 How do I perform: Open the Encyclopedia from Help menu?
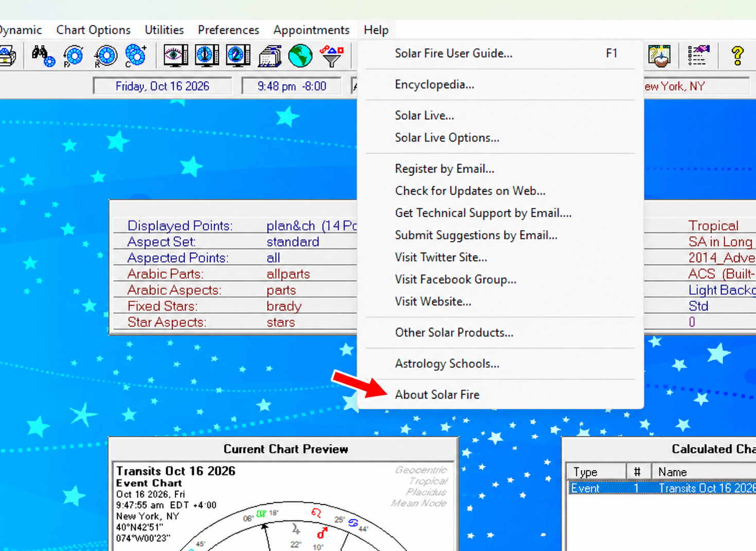500,84
